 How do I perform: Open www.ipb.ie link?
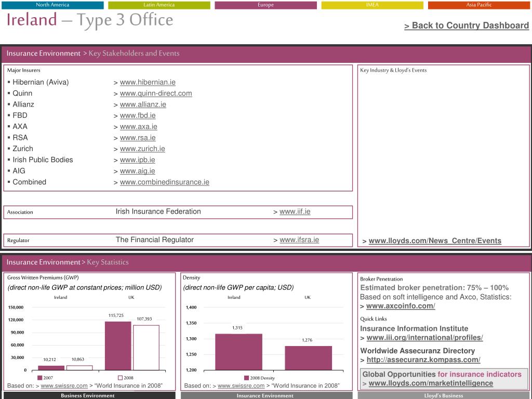(137, 160)
